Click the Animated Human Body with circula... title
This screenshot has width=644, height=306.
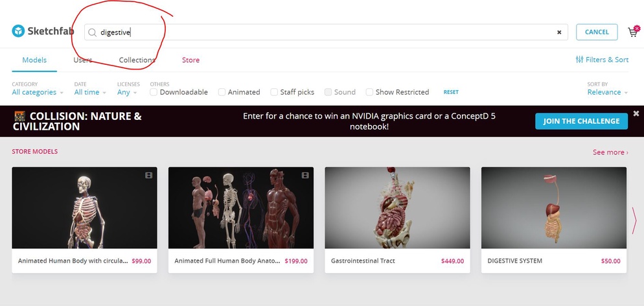[73, 261]
